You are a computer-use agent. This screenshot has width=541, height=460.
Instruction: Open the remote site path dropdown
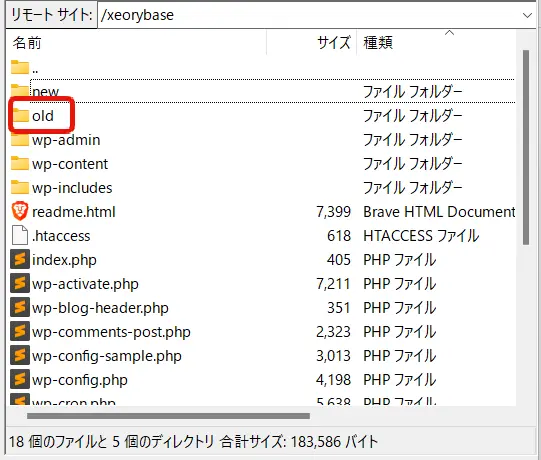click(527, 15)
